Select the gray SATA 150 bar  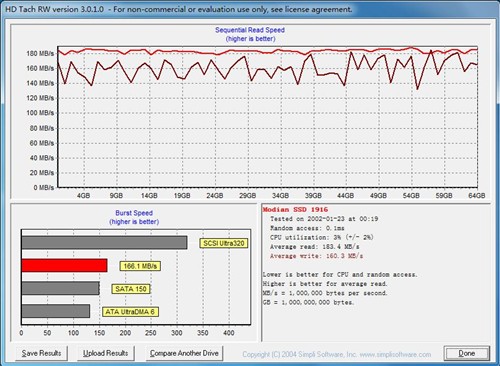pyautogui.click(x=60, y=288)
